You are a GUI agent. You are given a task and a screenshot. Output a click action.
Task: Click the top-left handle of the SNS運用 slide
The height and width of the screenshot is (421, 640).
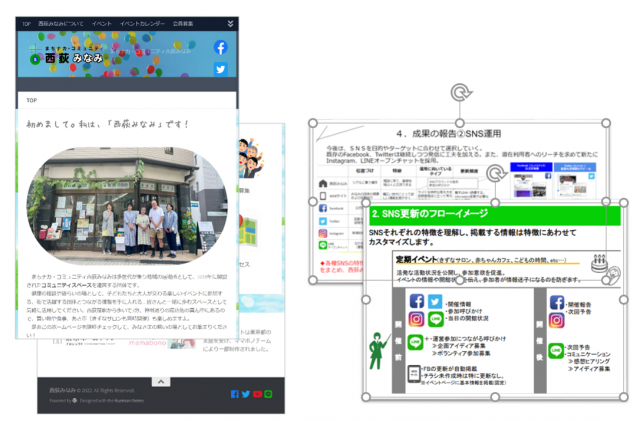(313, 123)
